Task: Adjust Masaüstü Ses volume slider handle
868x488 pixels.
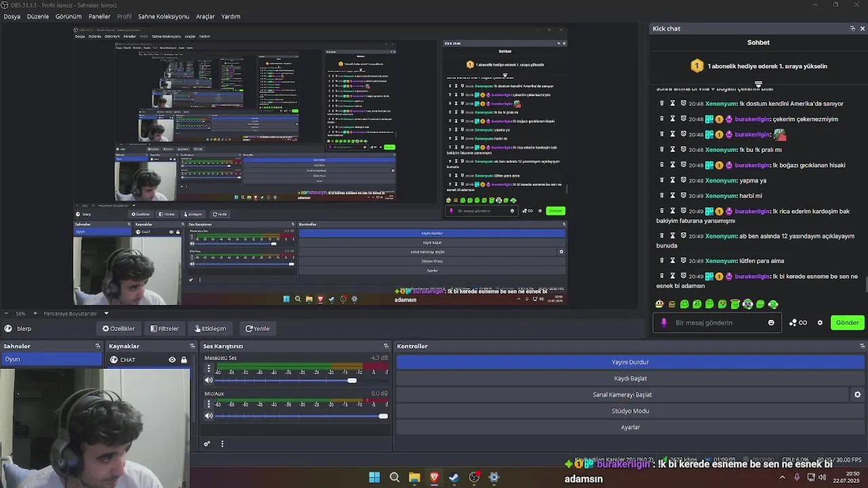Action: (x=352, y=380)
